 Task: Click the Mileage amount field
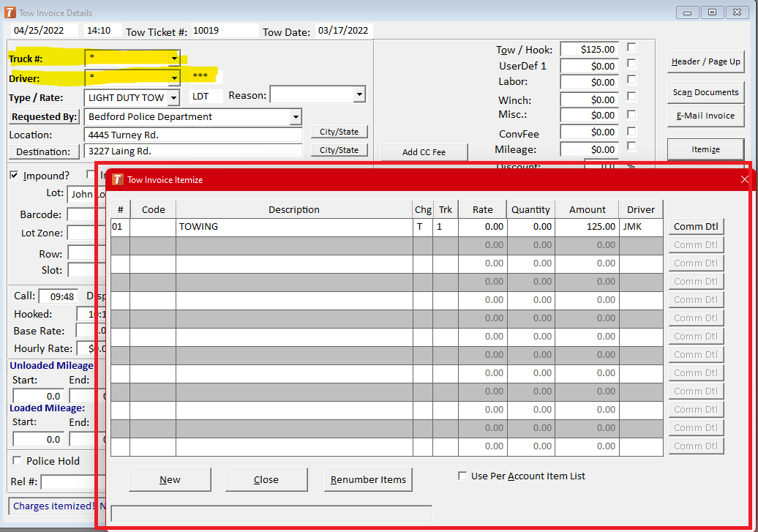(589, 149)
